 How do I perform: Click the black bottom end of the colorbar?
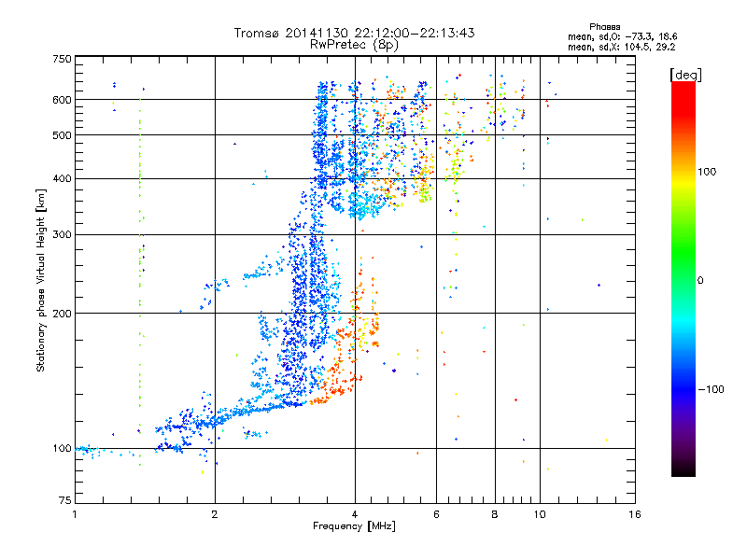pyautogui.click(x=684, y=470)
